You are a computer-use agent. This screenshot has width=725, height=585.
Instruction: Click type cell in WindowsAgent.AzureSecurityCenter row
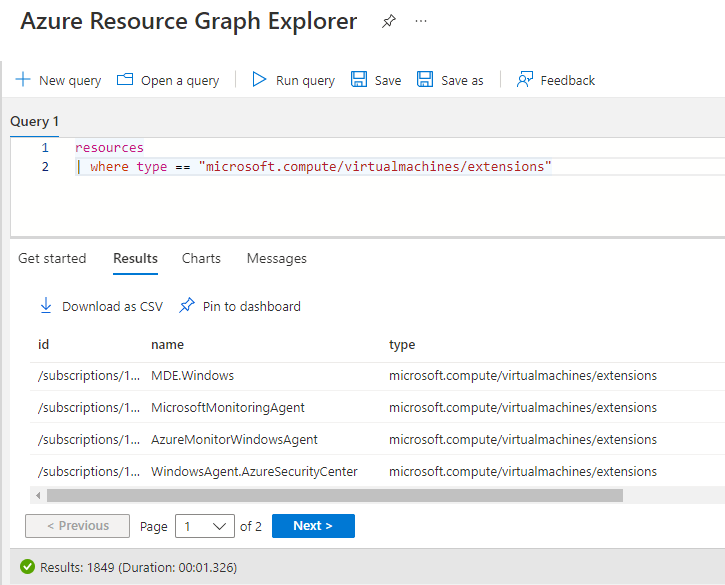pyautogui.click(x=522, y=471)
